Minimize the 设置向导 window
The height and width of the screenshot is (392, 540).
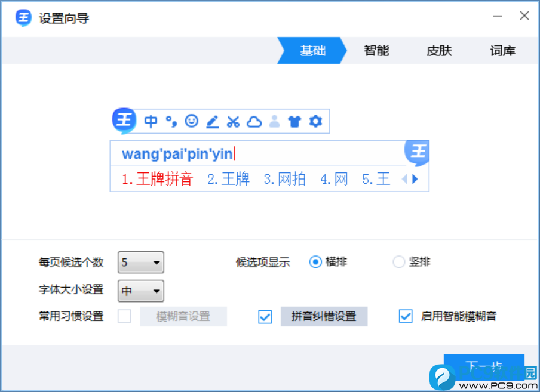point(498,16)
